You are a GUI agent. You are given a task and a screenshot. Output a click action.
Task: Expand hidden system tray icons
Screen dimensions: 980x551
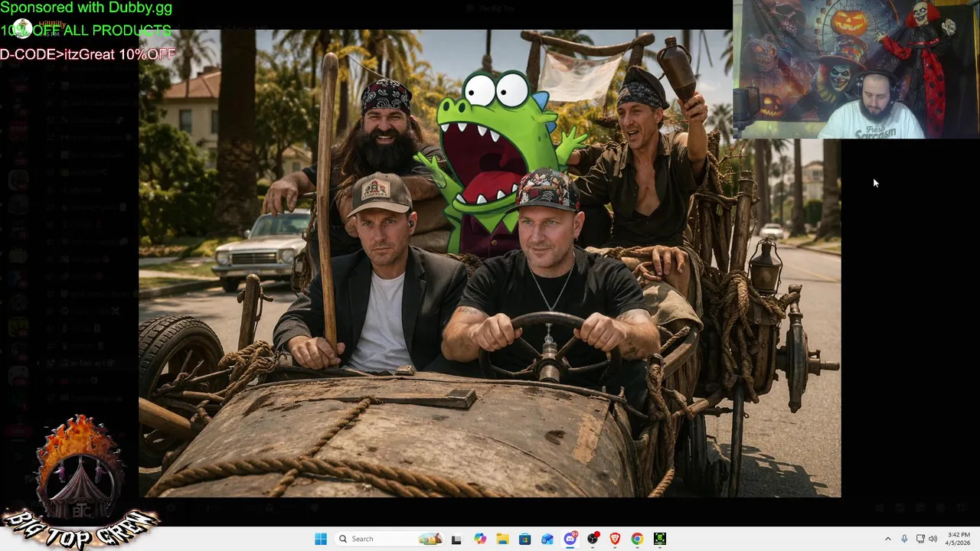[887, 539]
